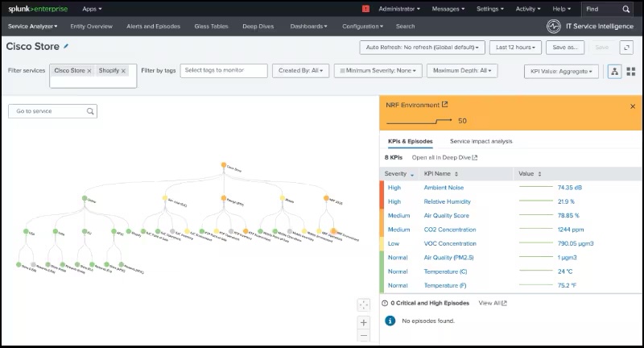Zoom out on the service tree
Viewport: 644px width, 348px height.
pos(364,335)
